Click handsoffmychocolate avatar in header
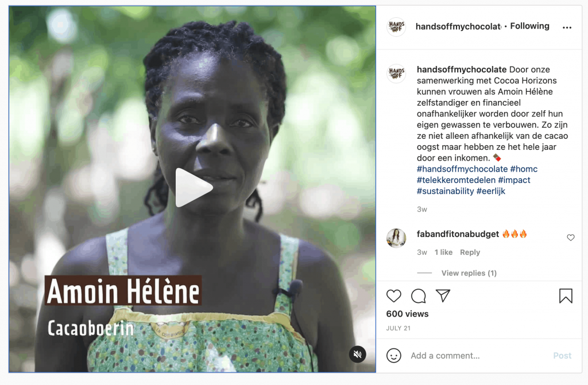The width and height of the screenshot is (588, 385). point(396,26)
